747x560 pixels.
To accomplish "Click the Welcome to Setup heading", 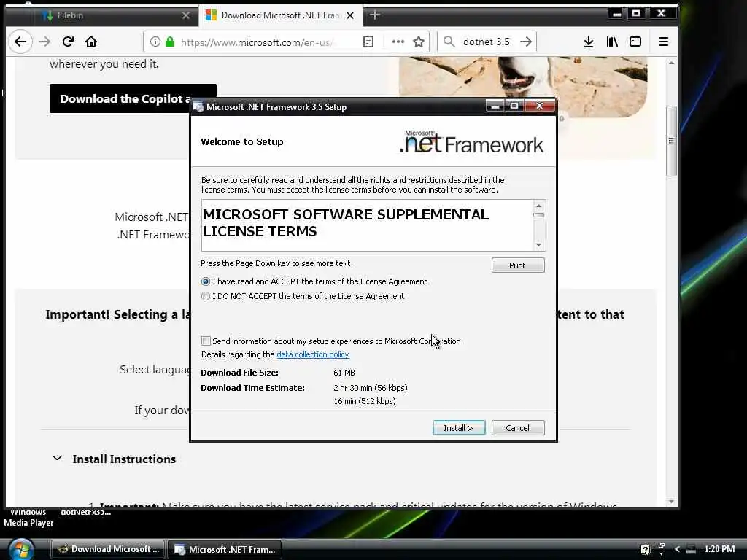I will point(242,142).
